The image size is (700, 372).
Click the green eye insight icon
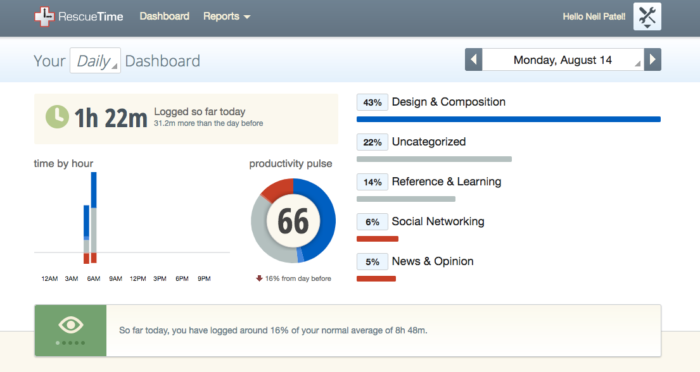pyautogui.click(x=71, y=325)
